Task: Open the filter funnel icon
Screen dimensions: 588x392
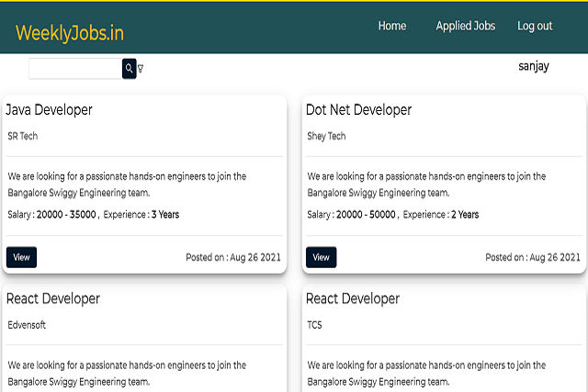Action: tap(141, 69)
